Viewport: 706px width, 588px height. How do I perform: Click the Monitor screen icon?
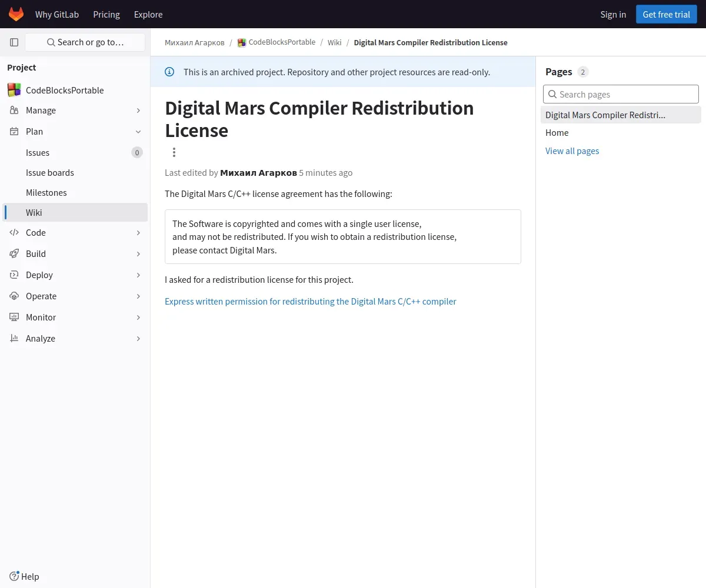point(14,317)
